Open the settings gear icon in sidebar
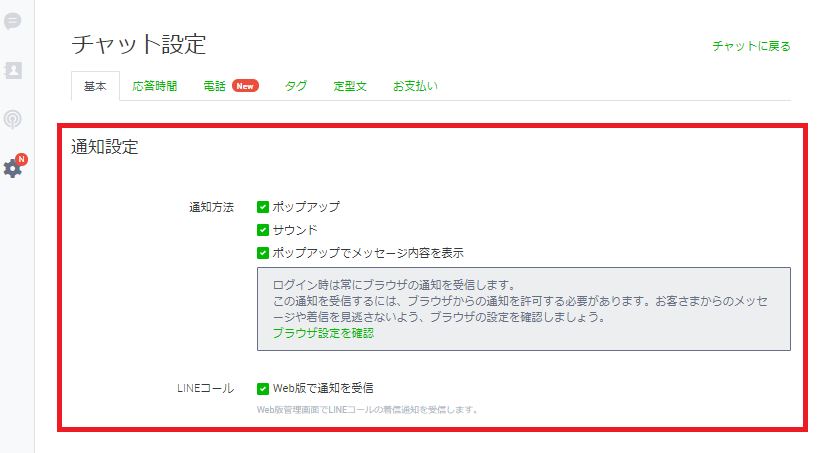This screenshot has height=453, width=821. 12,168
